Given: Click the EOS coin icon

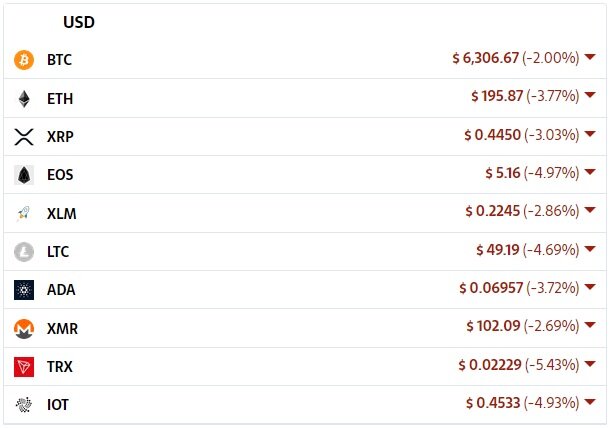Looking at the screenshot, I should click(24, 175).
